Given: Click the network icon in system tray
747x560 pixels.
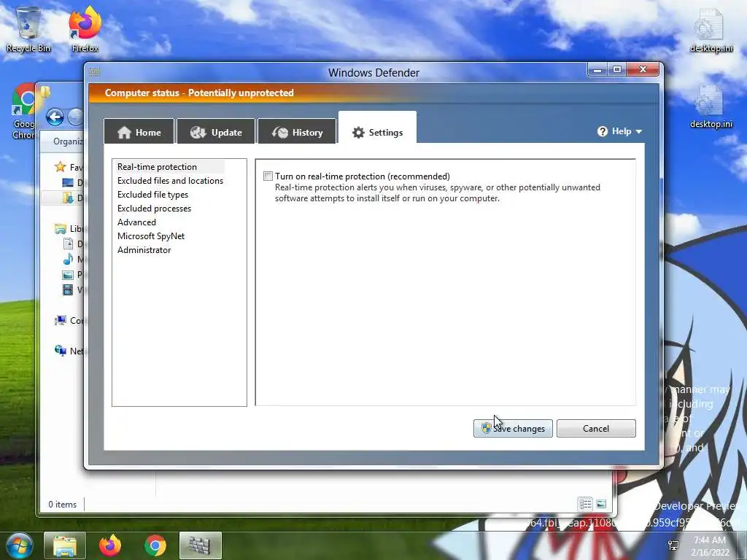Looking at the screenshot, I should [673, 545].
